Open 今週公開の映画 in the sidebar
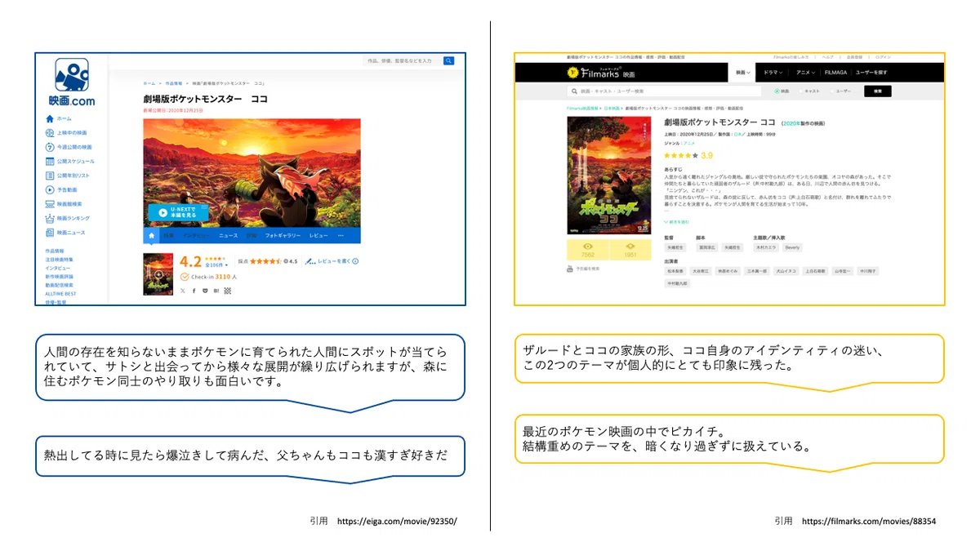This screenshot has height=551, width=980. [x=68, y=147]
